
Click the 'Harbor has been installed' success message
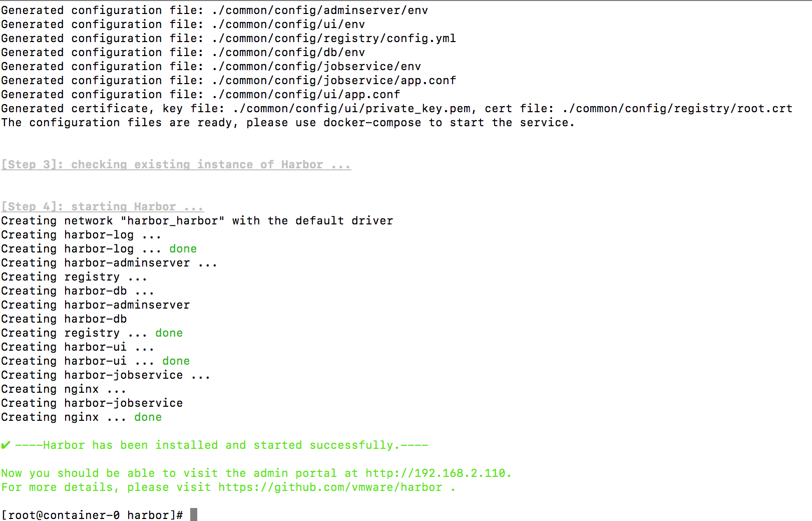tap(221, 445)
